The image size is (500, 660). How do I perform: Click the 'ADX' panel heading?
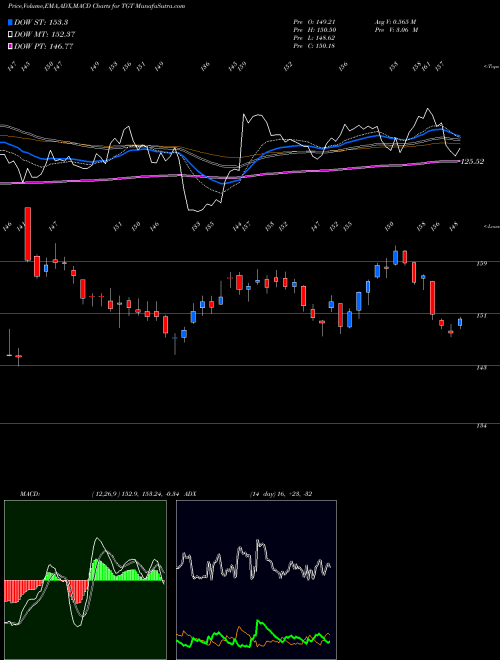(x=190, y=493)
